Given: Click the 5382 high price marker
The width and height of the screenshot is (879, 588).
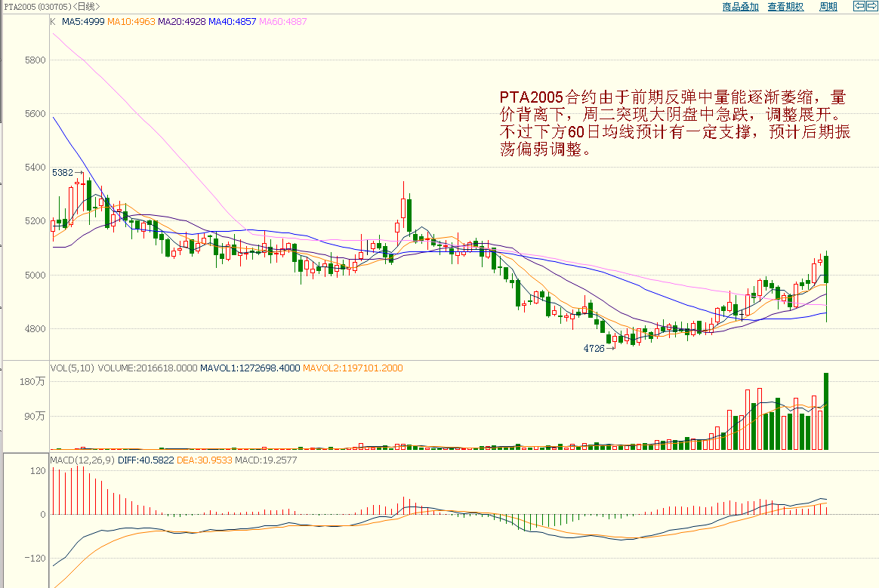Looking at the screenshot, I should [62, 173].
